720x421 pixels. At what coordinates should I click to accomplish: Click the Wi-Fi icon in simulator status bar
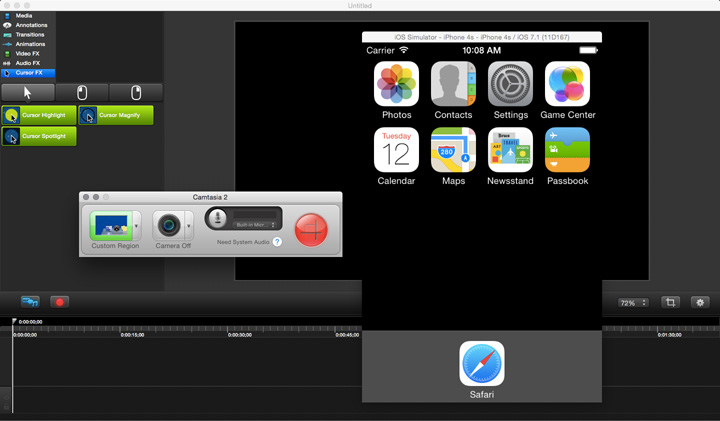tap(404, 50)
